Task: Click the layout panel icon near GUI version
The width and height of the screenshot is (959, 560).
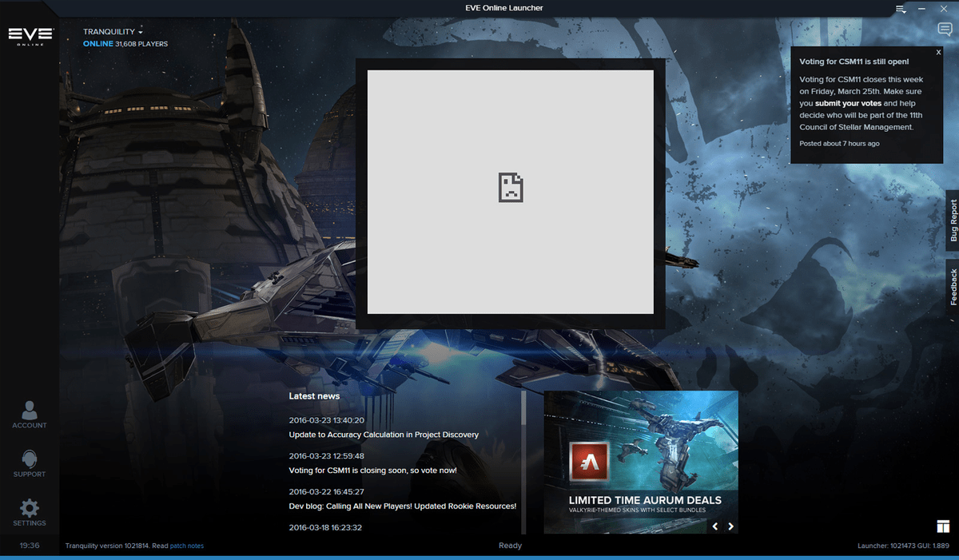Action: [942, 526]
